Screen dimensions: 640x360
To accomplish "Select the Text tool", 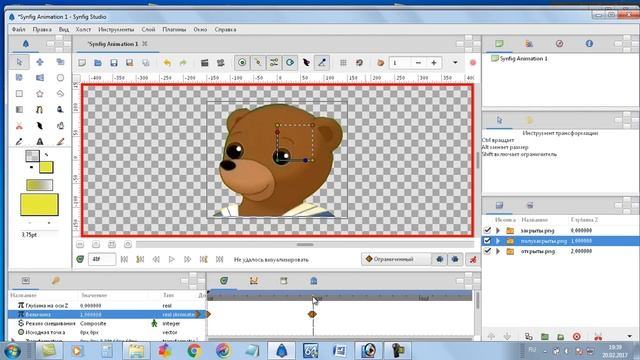I will (x=40, y=142).
